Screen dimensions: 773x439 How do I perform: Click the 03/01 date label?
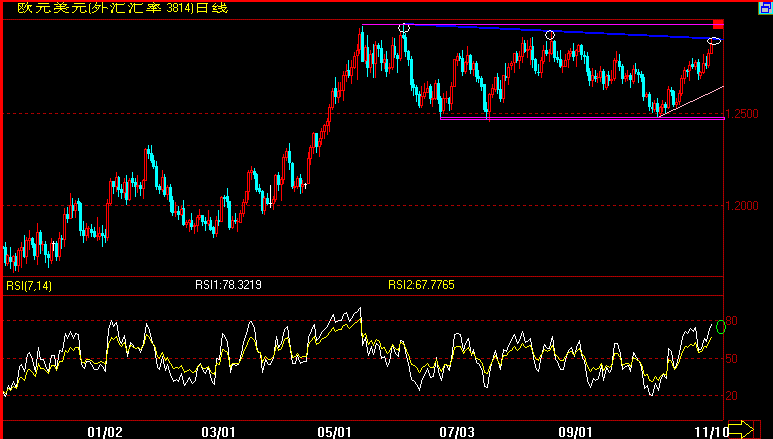218,432
